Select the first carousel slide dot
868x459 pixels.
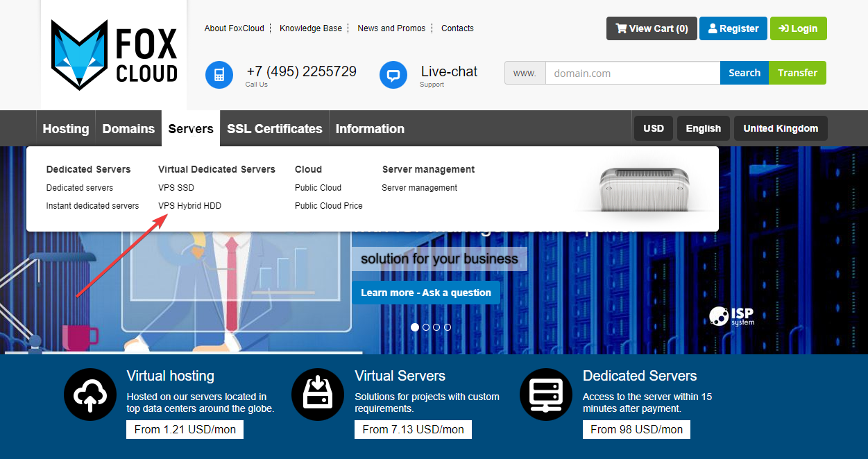click(415, 327)
